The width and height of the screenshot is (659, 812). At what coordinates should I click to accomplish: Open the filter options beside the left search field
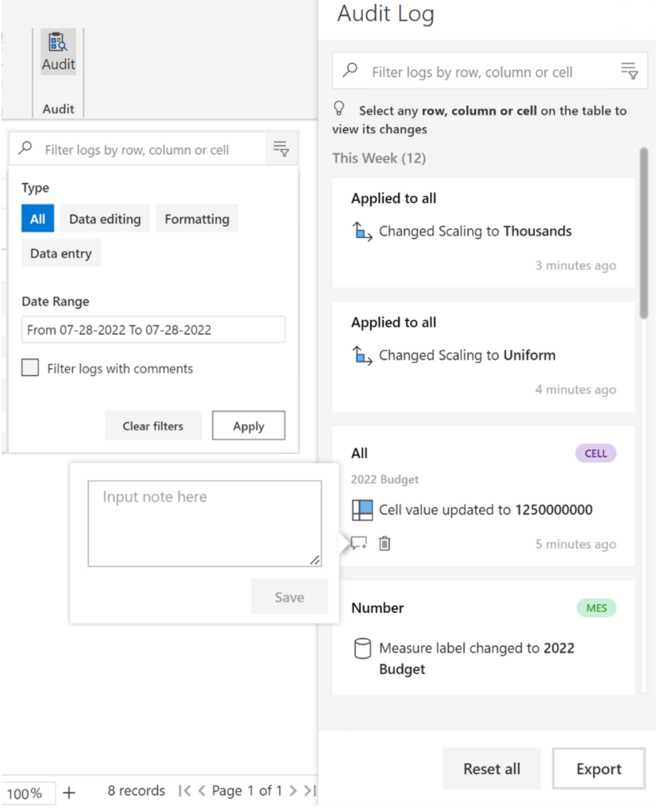point(282,147)
